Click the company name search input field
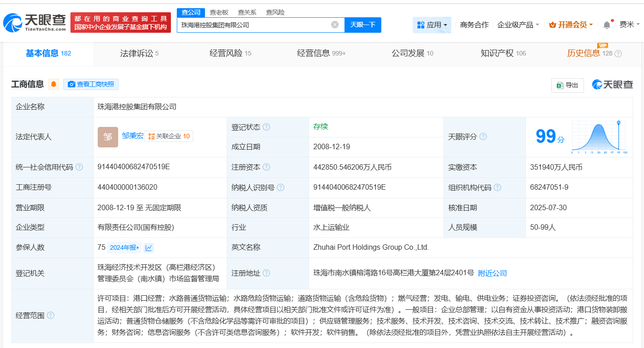This screenshot has height=348, width=644. (x=255, y=25)
